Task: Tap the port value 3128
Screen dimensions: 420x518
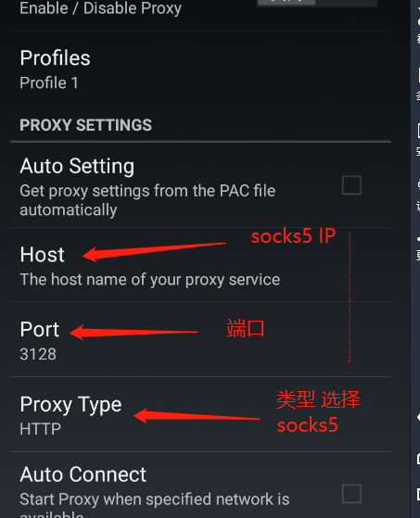Action: (38, 354)
